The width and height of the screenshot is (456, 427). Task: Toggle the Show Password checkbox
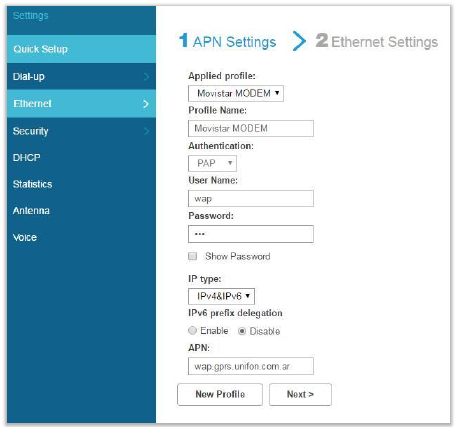[193, 256]
